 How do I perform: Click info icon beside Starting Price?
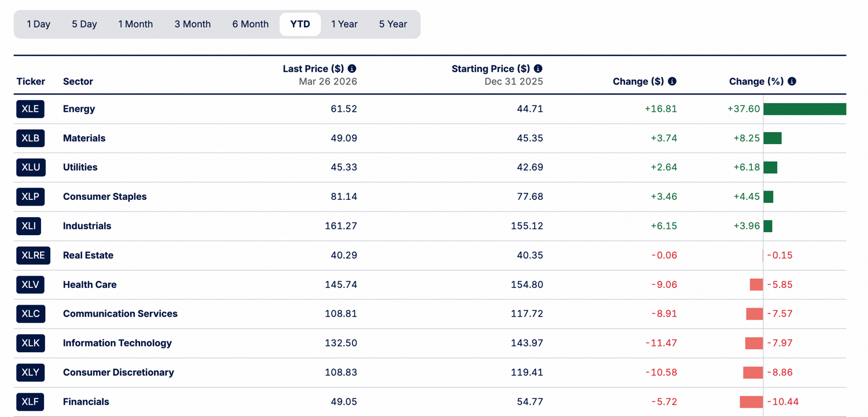pos(538,69)
